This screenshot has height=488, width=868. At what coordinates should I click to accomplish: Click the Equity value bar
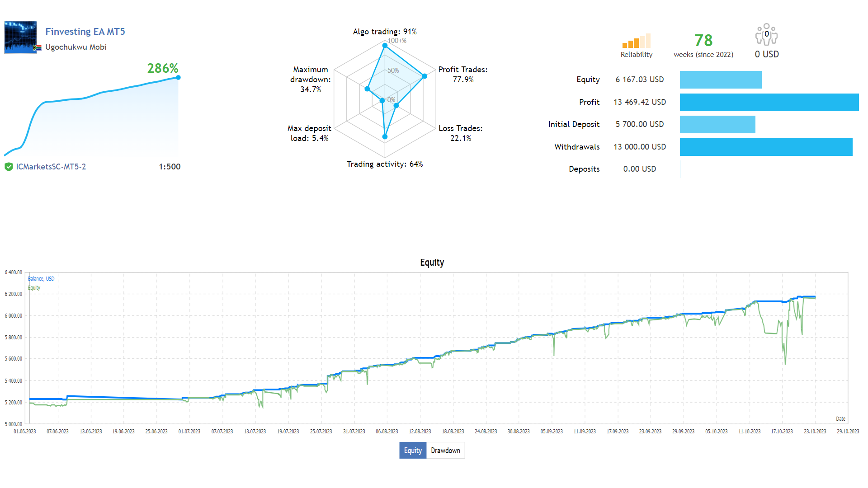tap(721, 80)
